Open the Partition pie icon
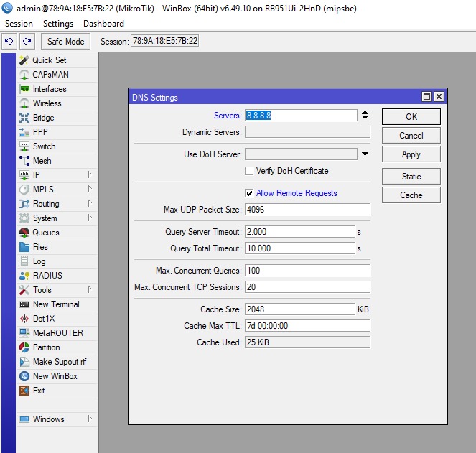Screen dimensions: 476x453 click(x=24, y=347)
